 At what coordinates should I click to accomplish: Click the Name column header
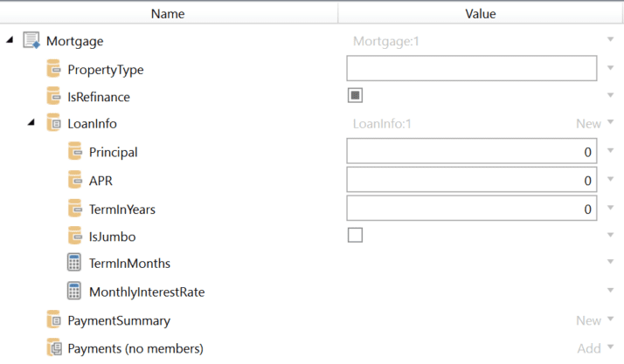click(169, 13)
